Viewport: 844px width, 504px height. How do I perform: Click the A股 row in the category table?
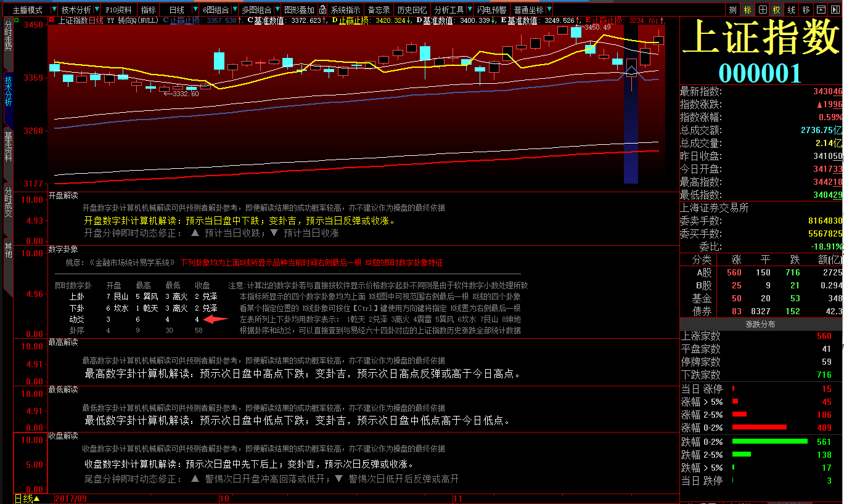pos(761,272)
